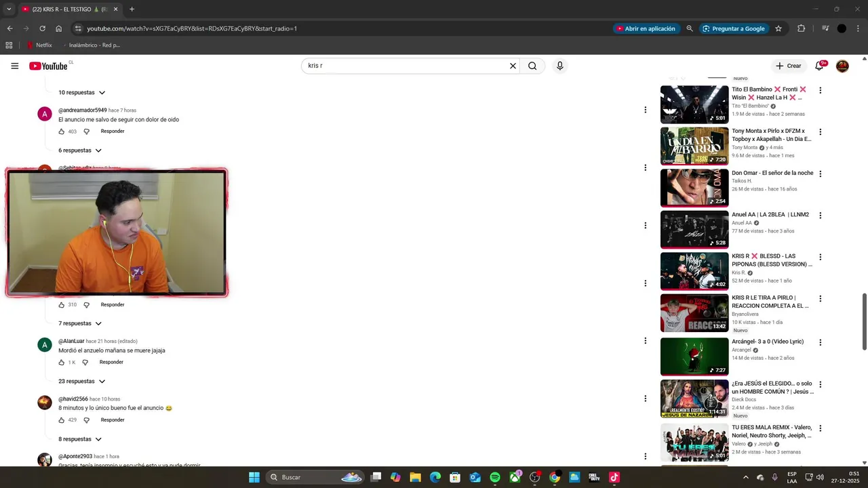Viewport: 868px width, 488px height.
Task: Open KRIS R LE TIRA A PIRLO video title
Action: (770, 302)
